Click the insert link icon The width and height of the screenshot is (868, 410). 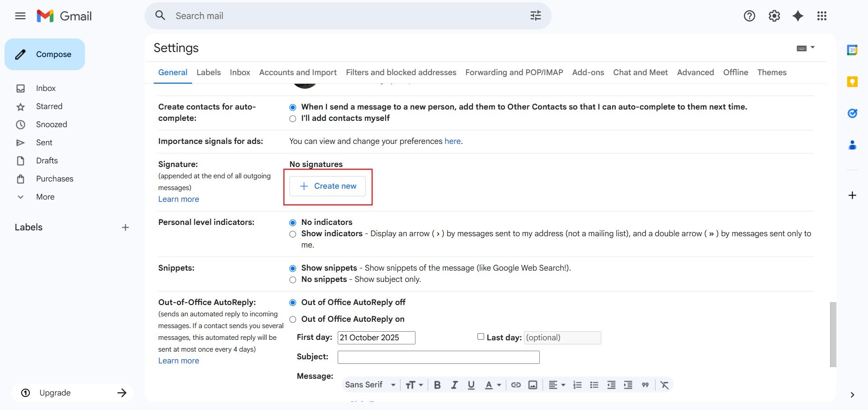coord(516,385)
